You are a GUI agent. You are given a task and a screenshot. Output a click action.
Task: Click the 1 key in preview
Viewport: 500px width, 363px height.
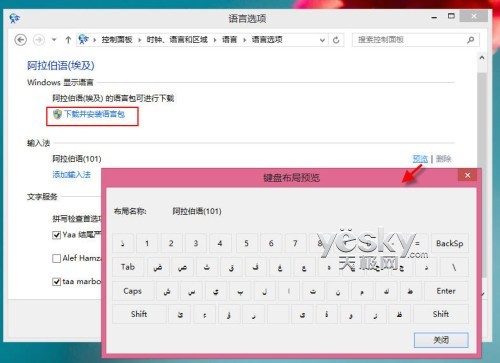tap(147, 243)
